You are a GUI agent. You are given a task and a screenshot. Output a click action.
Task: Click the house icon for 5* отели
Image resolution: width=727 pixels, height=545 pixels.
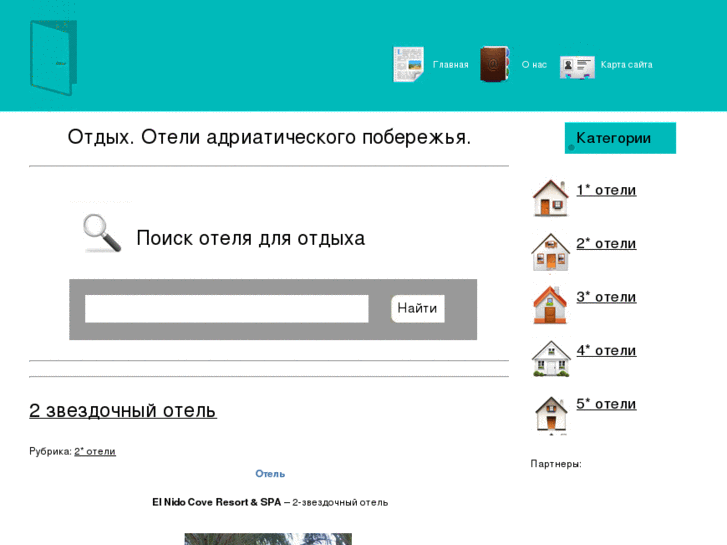click(x=551, y=414)
